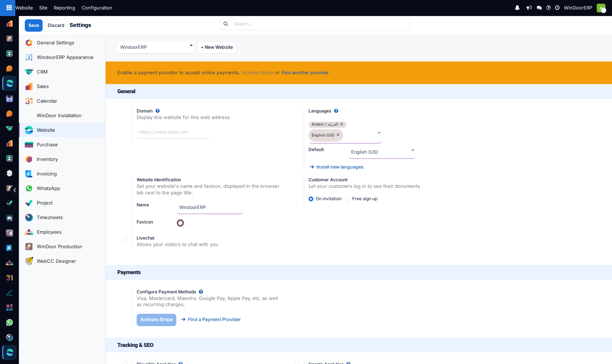Open WindoorERP Appearance settings
612x364 pixels.
point(62,57)
